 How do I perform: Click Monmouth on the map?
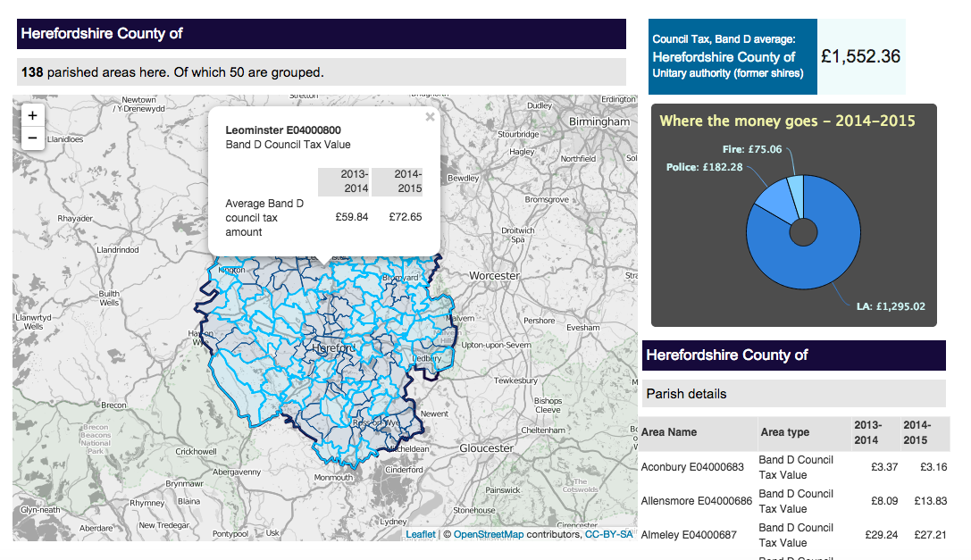(333, 478)
